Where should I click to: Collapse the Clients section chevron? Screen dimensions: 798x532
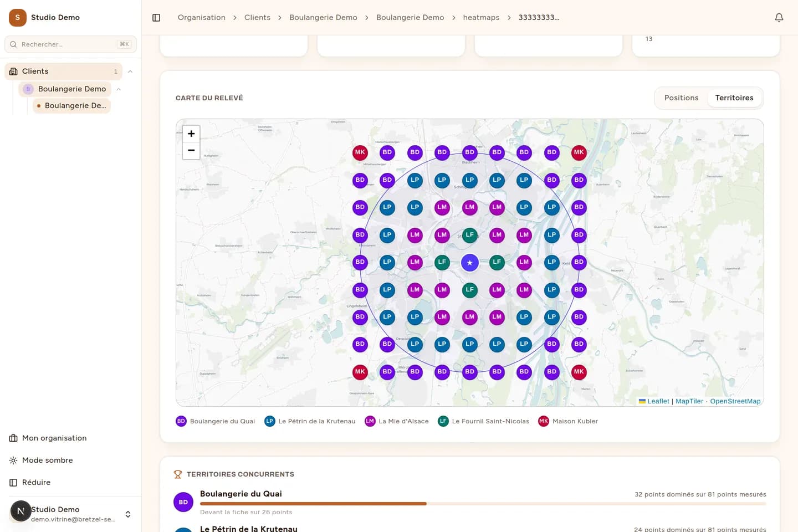tap(130, 71)
